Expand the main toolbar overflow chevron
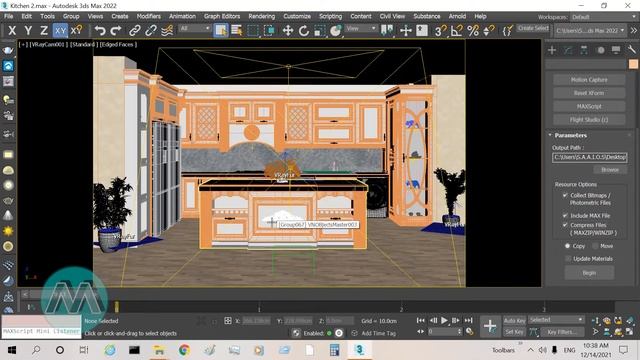640x360 pixels. click(633, 31)
